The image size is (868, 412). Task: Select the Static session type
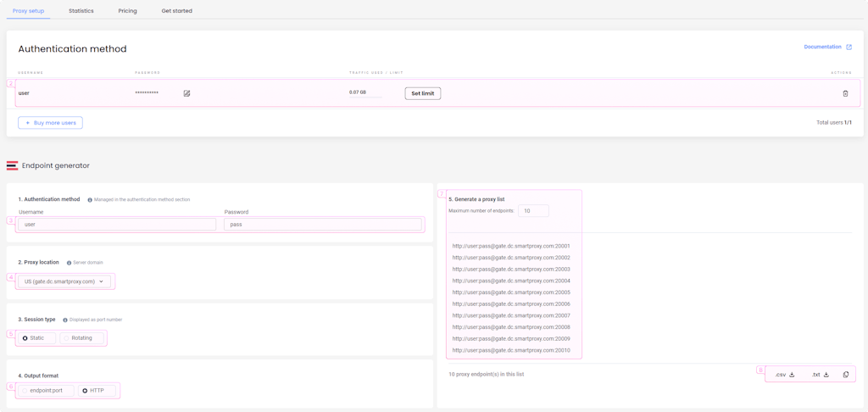click(37, 337)
